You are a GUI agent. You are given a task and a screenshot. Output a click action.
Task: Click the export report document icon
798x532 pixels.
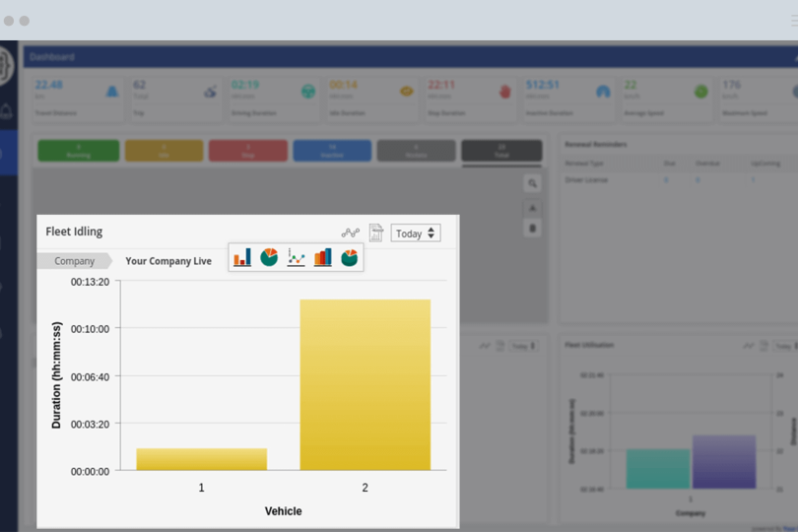pyautogui.click(x=375, y=233)
